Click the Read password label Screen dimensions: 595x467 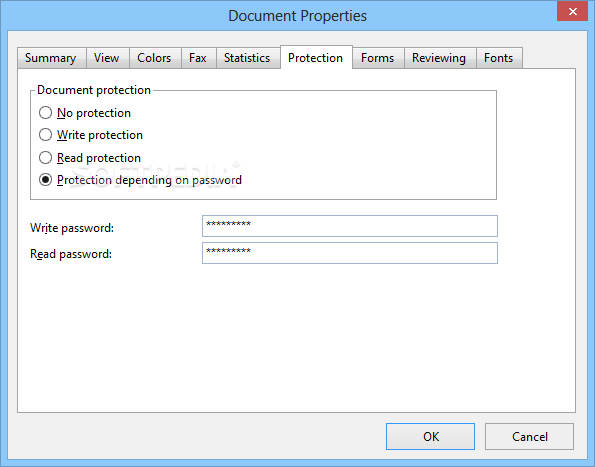[71, 254]
